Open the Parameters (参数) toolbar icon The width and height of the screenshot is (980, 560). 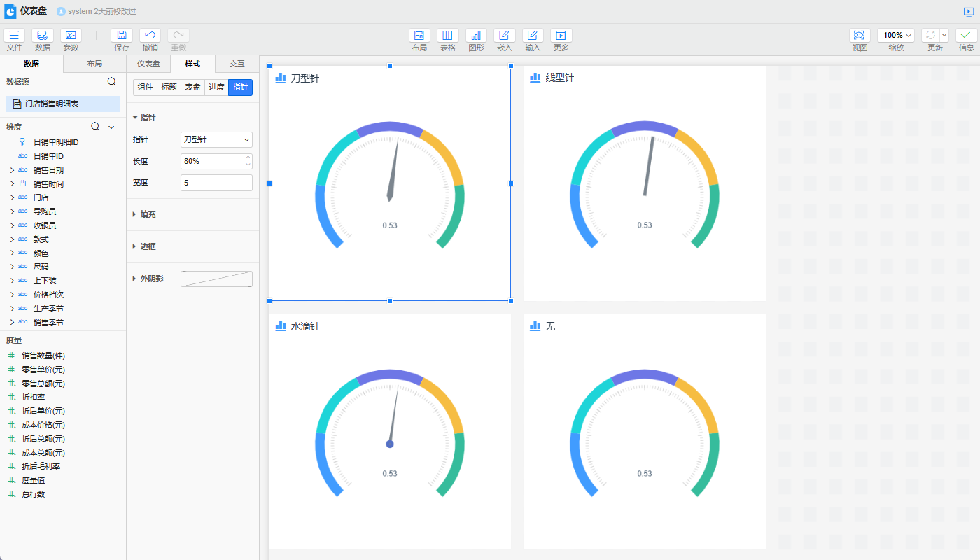pyautogui.click(x=71, y=36)
